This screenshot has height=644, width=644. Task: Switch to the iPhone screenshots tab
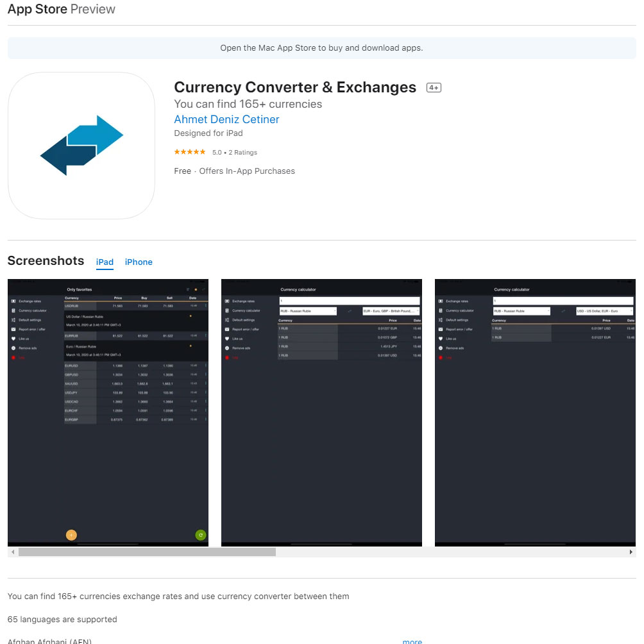[139, 262]
